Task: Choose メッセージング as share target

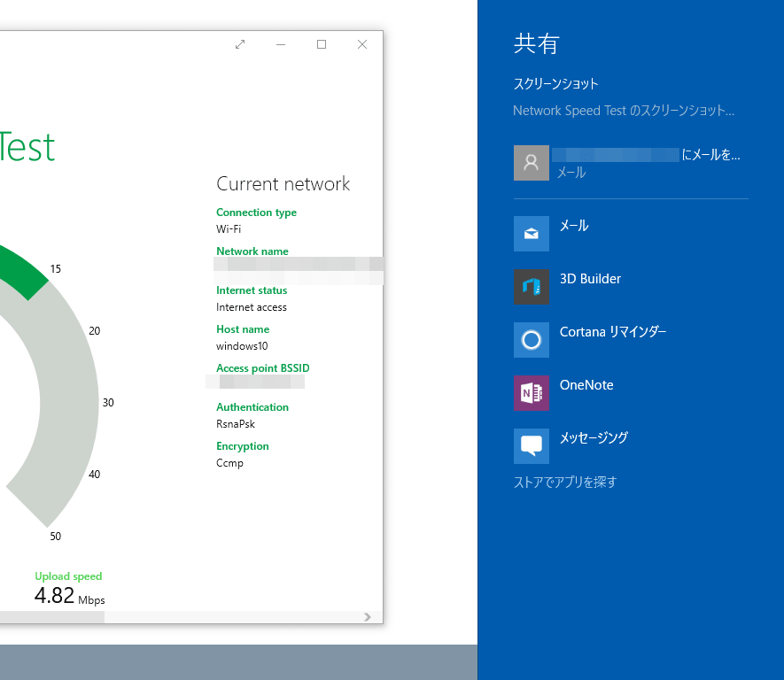Action: [594, 437]
